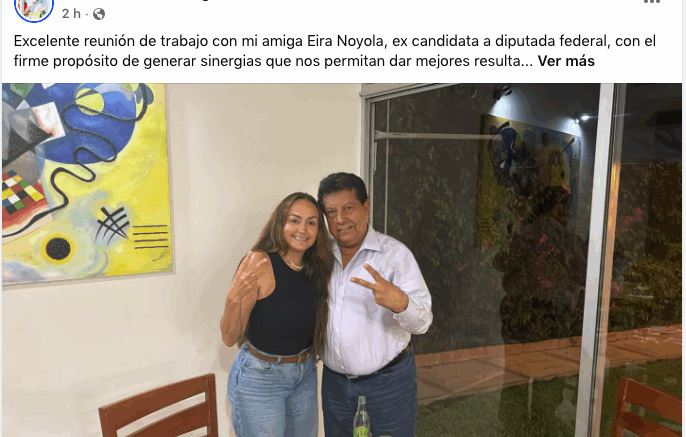Click the ceiling spotlight above the glass door

502,92
